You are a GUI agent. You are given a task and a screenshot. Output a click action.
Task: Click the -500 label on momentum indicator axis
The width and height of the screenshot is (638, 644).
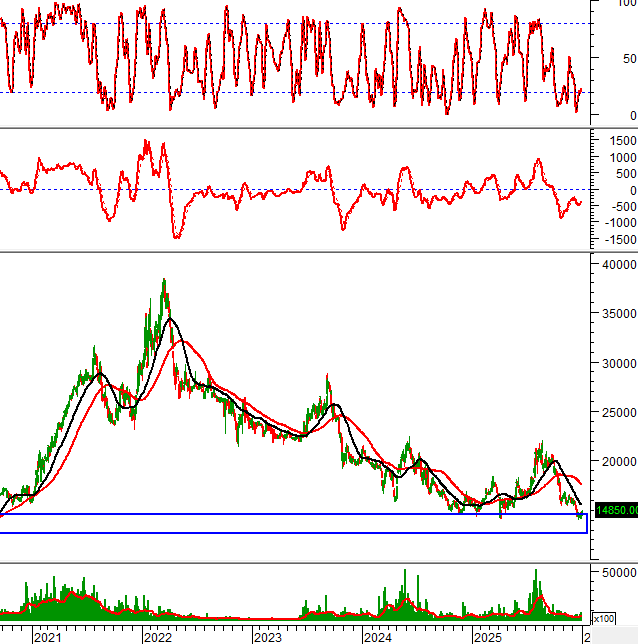620,207
